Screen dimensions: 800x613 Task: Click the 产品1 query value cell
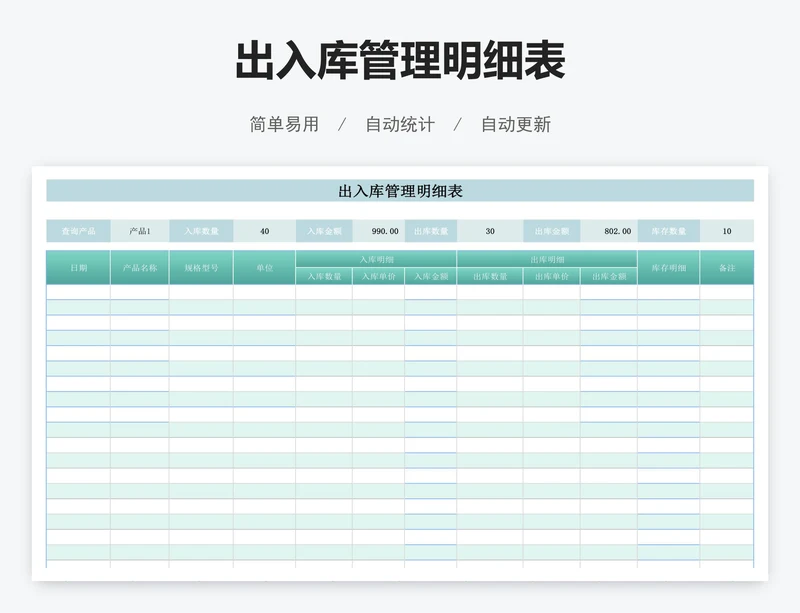pos(140,231)
